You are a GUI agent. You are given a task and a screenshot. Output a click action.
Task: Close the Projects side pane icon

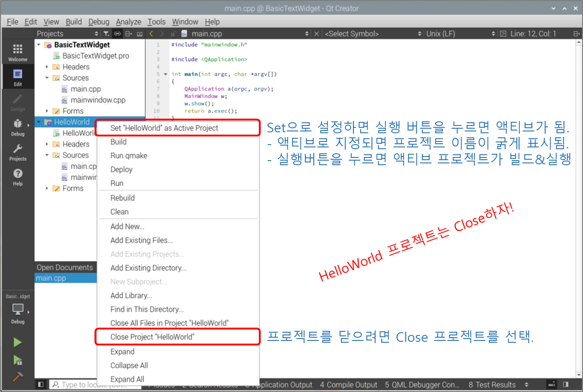[140, 34]
